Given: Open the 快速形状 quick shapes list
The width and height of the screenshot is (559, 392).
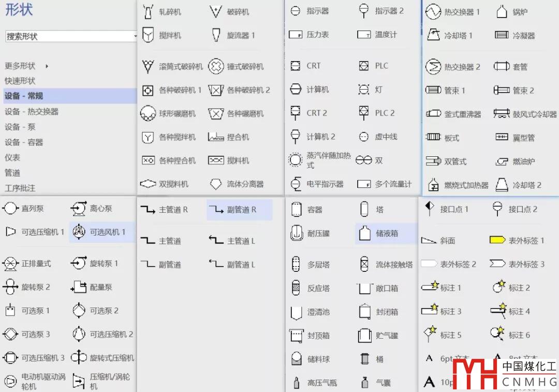Looking at the screenshot, I should (x=20, y=81).
